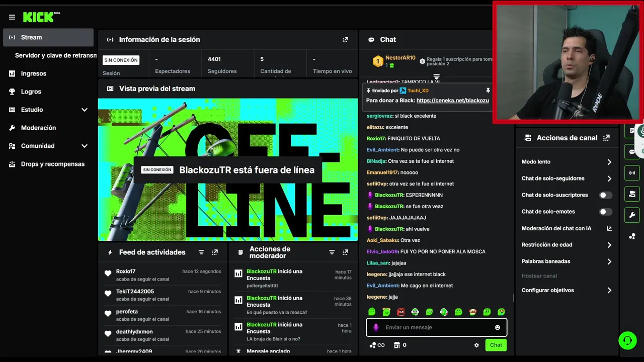Open Modo lento options
This screenshot has height=362, width=644.
pyautogui.click(x=567, y=162)
